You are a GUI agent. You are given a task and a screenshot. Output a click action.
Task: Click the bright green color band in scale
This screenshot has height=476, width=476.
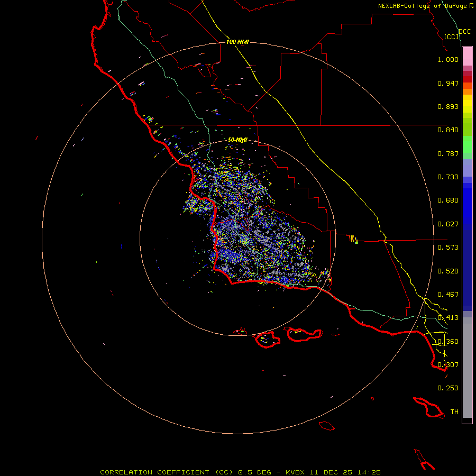[x=467, y=144]
